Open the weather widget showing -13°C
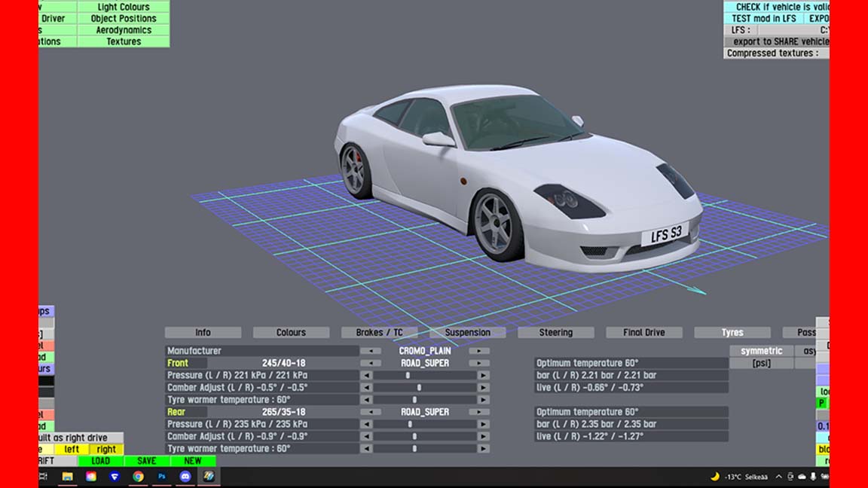 click(739, 477)
